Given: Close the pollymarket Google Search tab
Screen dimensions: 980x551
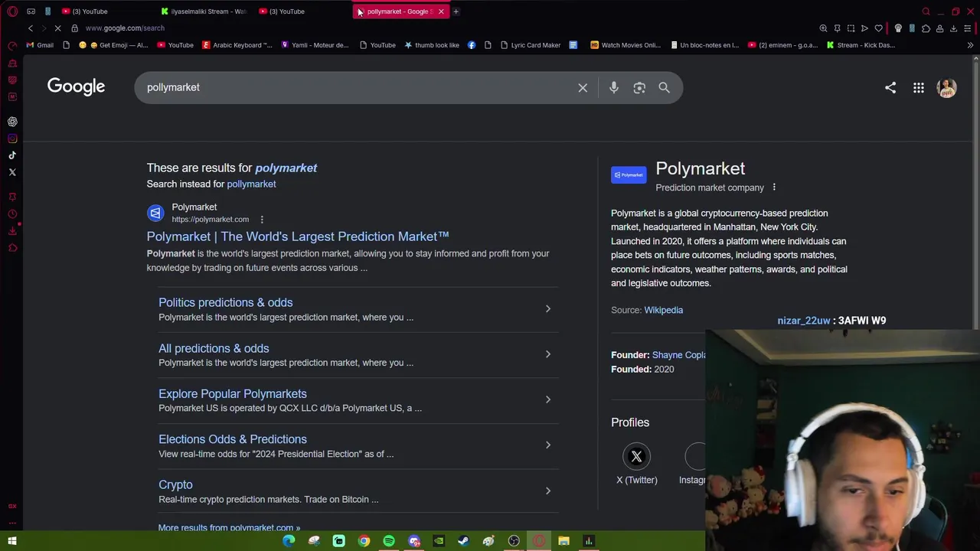Looking at the screenshot, I should pyautogui.click(x=441, y=11).
